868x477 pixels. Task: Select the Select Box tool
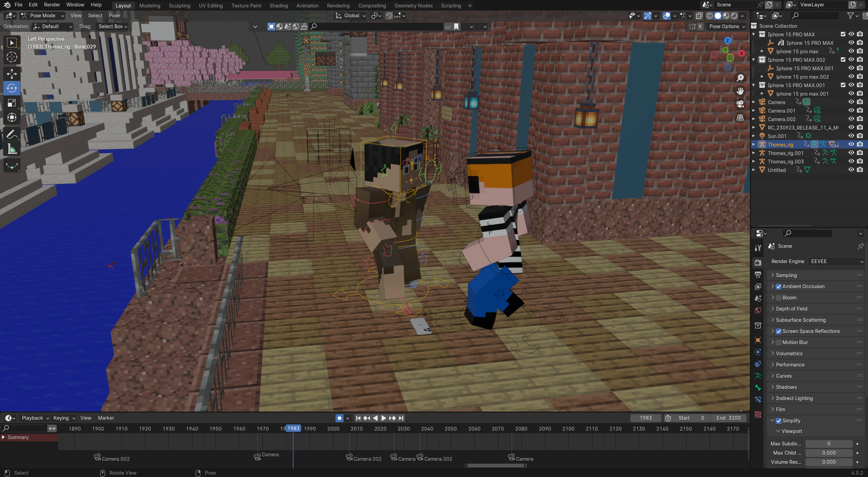coord(12,43)
